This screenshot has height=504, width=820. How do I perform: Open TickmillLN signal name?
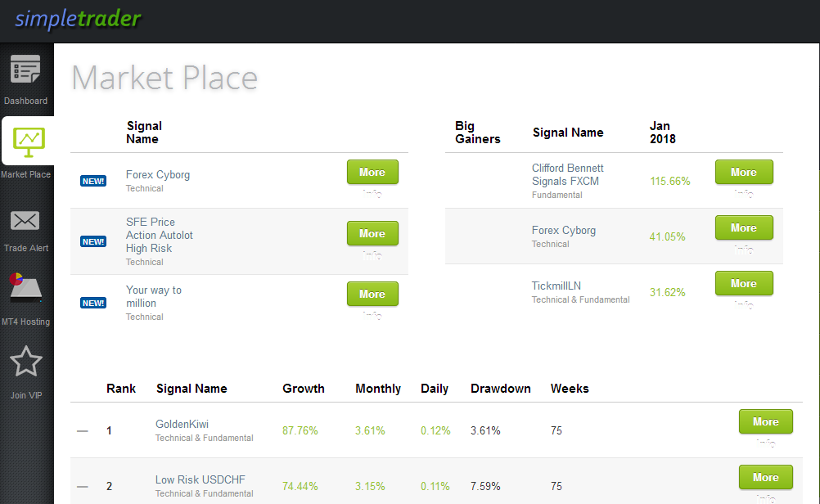pos(556,286)
